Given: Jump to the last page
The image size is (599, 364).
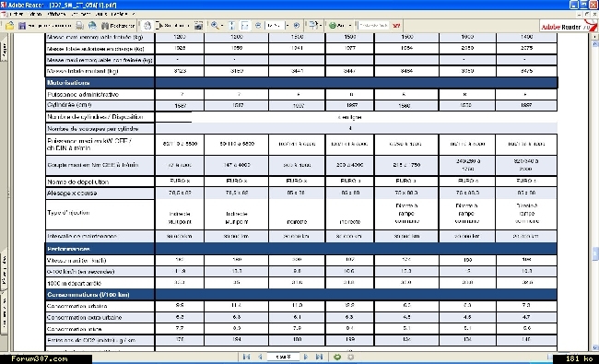Looking at the screenshot, I should coord(320,357).
